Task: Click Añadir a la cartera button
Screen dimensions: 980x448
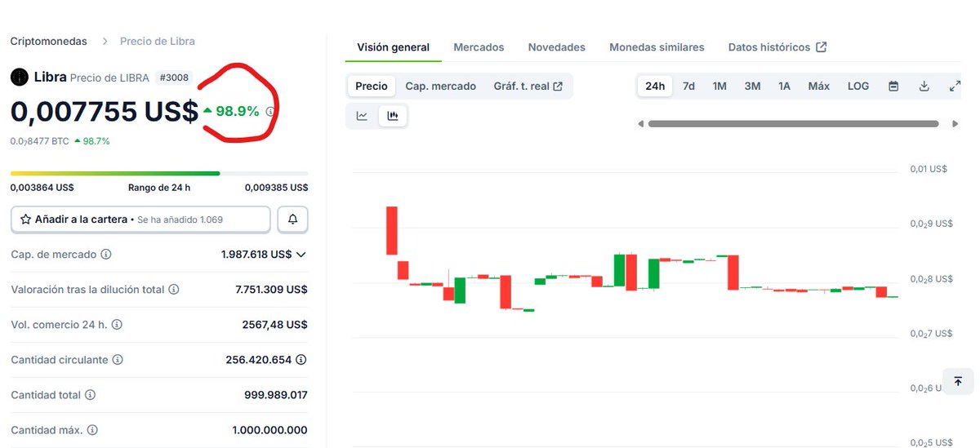Action: point(140,220)
